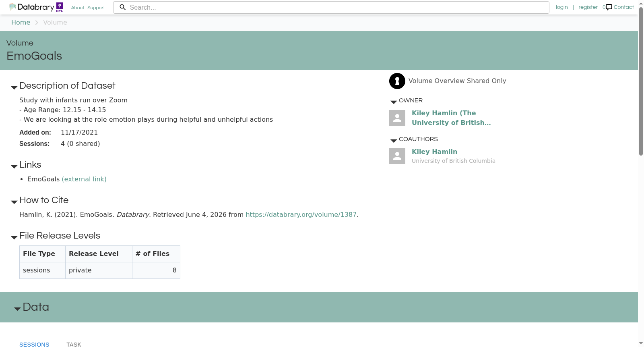The image size is (644, 347).
Task: Click the Age Range 12.15 - 14.15 line
Action: click(63, 110)
